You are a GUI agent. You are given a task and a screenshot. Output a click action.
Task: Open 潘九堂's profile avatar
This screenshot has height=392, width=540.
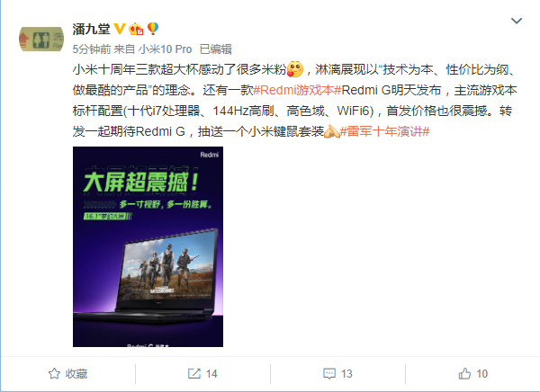41,40
